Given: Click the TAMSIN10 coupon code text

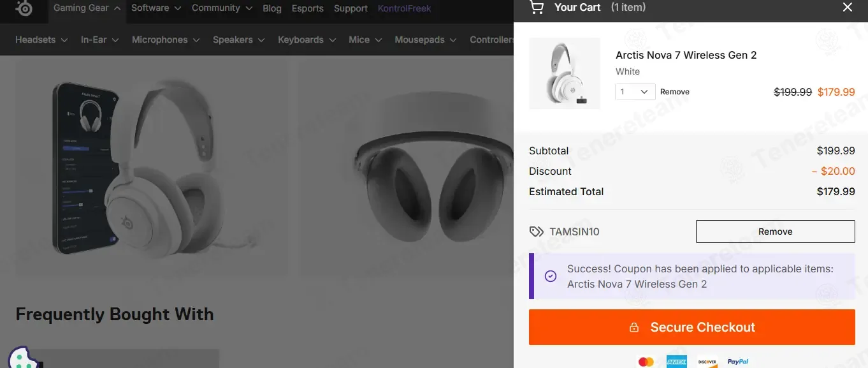Looking at the screenshot, I should pos(575,232).
